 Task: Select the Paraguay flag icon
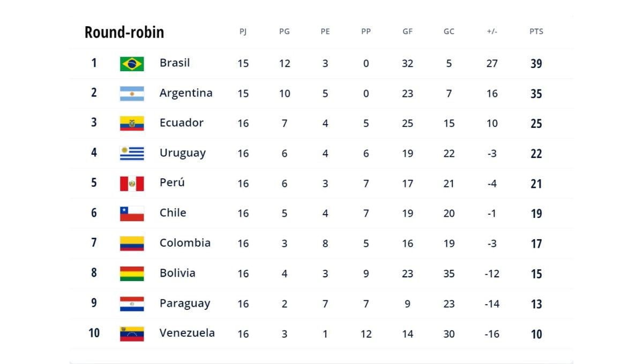[132, 304]
